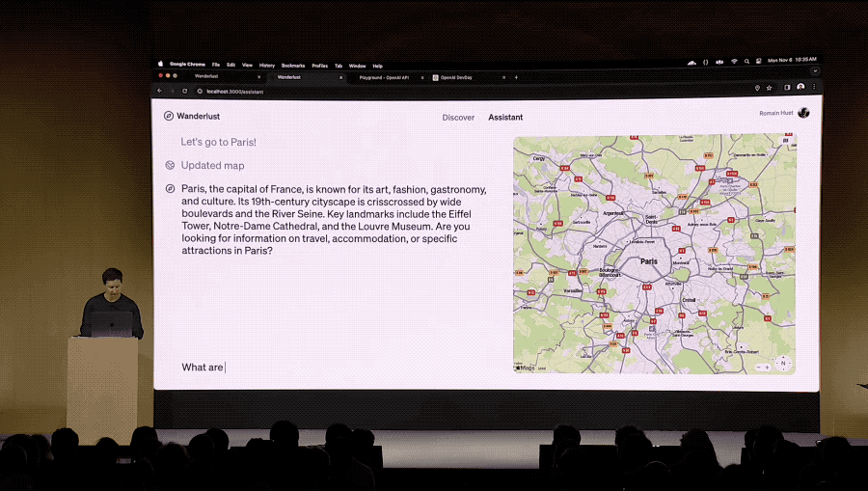Screen dimensions: 868x491
Task: Click Romain Huet profile avatar
Action: pos(803,113)
